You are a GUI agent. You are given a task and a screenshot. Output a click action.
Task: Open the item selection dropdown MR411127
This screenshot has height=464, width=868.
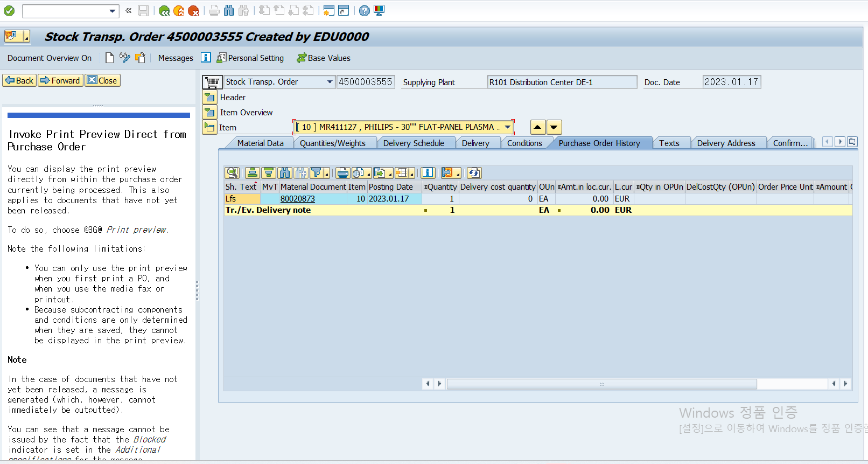(x=507, y=127)
